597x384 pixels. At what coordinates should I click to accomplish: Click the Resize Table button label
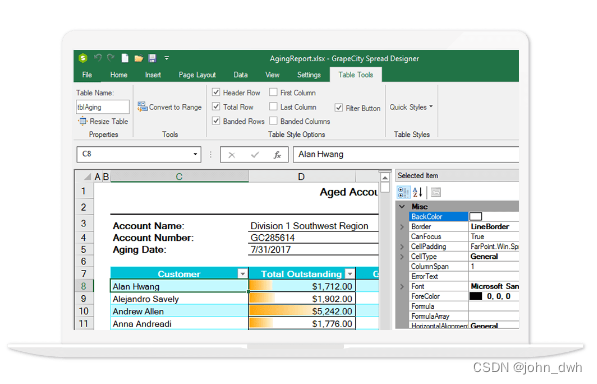[x=109, y=121]
